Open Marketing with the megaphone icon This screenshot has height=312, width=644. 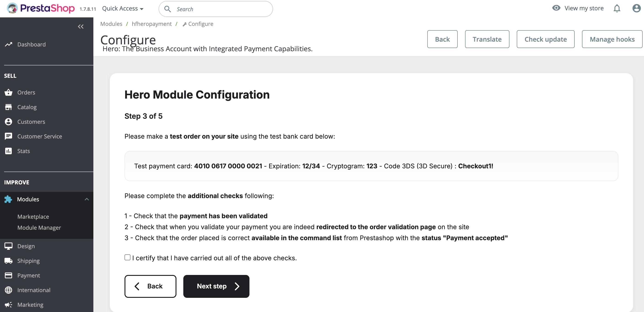coord(8,304)
